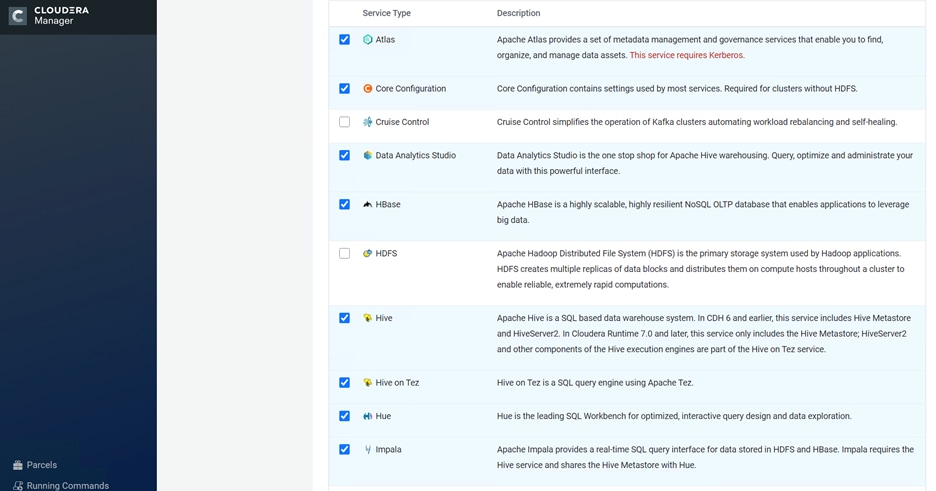
Task: Click the Cloudera Manager title text
Action: [61, 16]
